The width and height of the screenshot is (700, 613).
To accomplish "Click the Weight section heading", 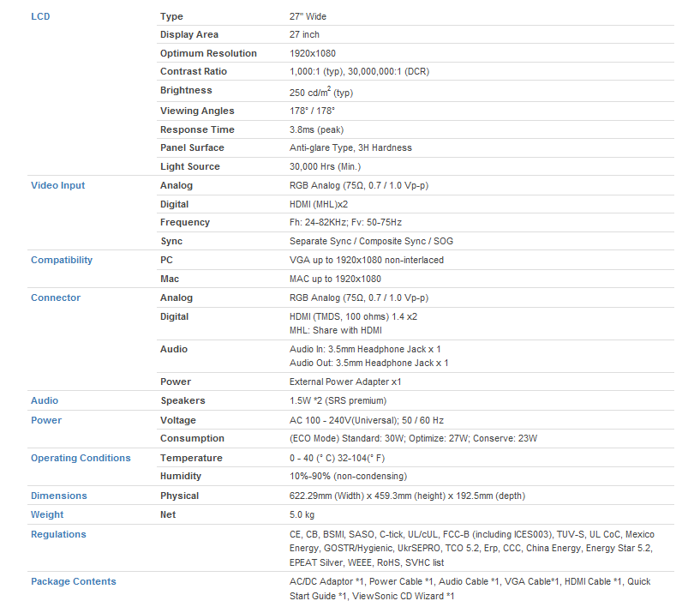I will pyautogui.click(x=47, y=514).
